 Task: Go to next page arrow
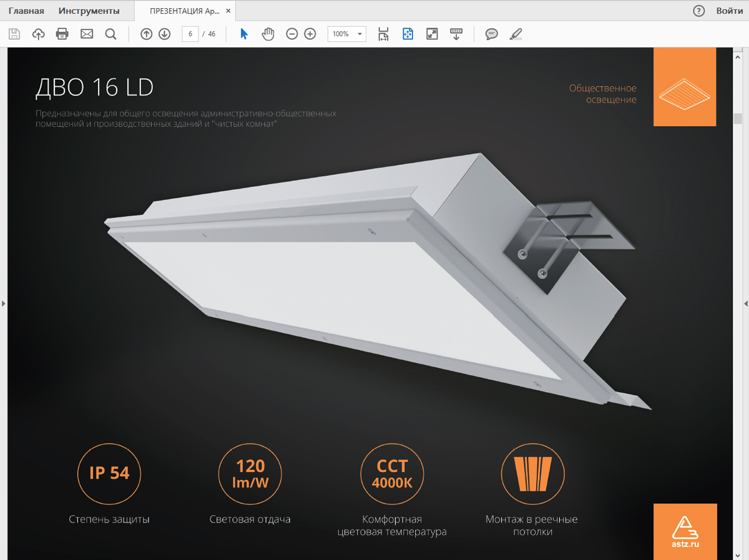pos(164,34)
